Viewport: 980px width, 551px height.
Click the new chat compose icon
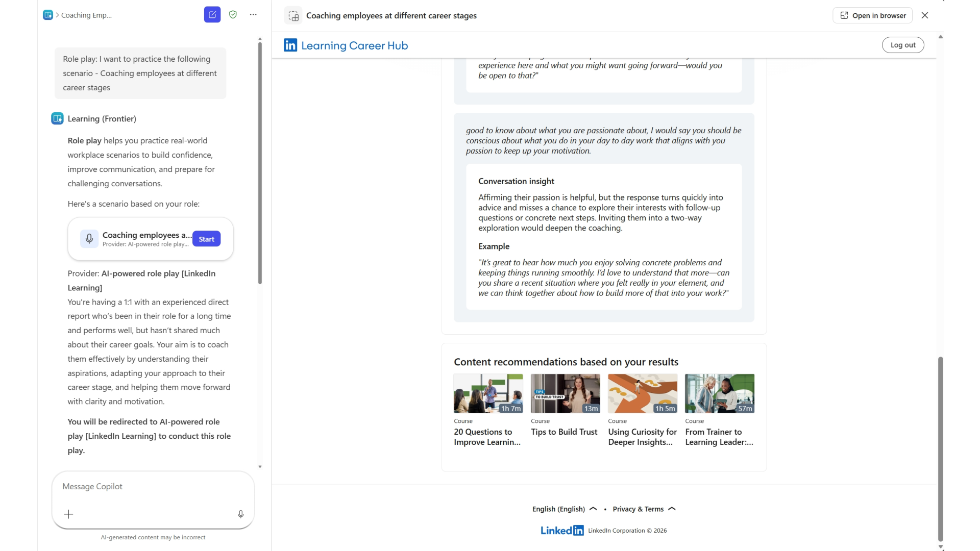[212, 15]
